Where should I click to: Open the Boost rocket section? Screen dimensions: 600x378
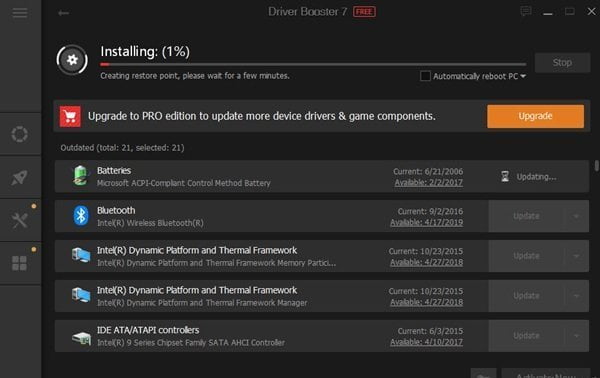pyautogui.click(x=20, y=178)
